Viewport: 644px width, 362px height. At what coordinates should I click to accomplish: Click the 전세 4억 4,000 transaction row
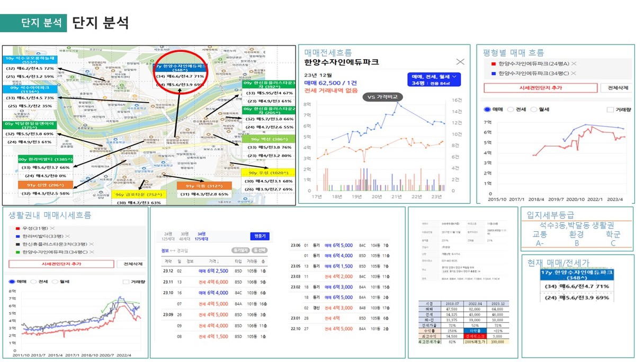216,325
